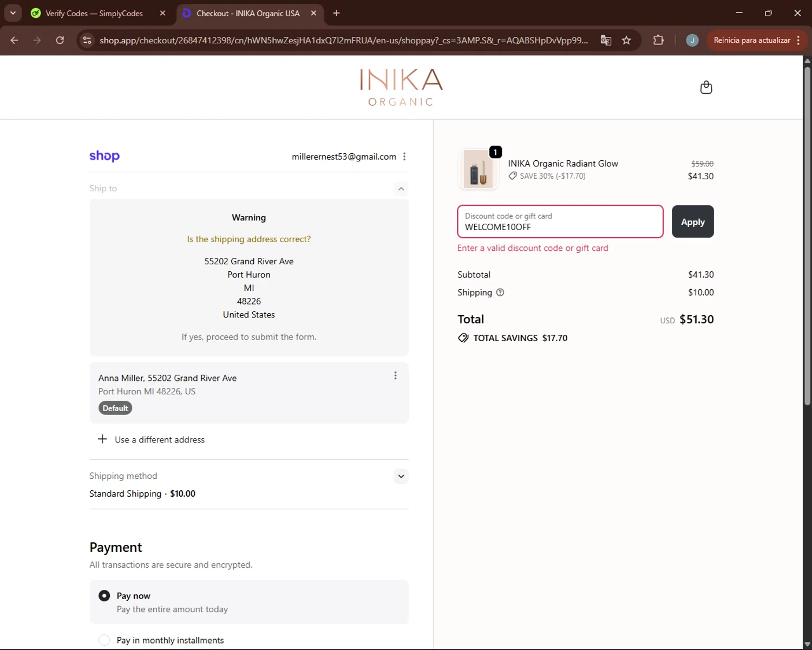This screenshot has width=812, height=650.
Task: Open the Chrome profile avatar J
Action: (692, 40)
